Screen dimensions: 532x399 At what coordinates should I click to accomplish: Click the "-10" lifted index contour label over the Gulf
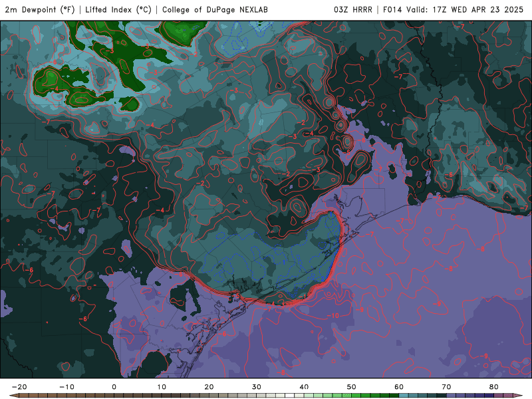pos(333,315)
